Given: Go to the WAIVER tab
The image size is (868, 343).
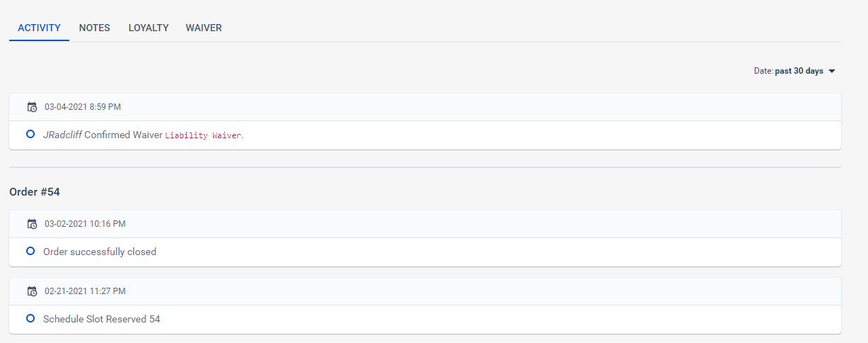Looking at the screenshot, I should (204, 28).
